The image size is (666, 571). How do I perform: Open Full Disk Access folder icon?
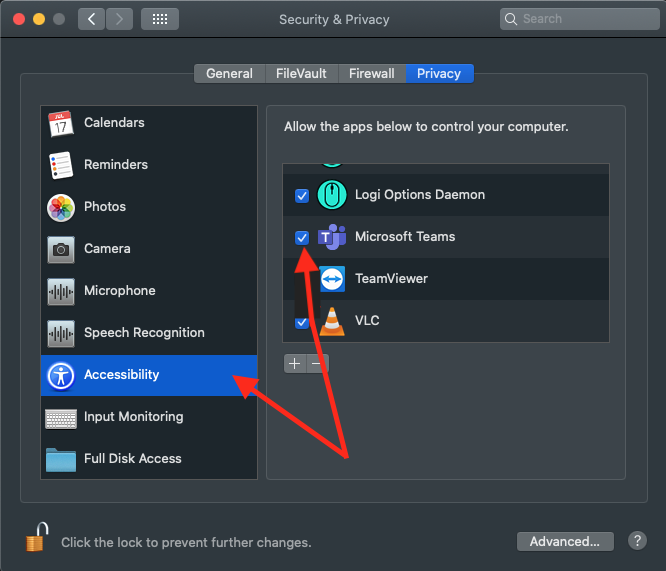(61, 459)
